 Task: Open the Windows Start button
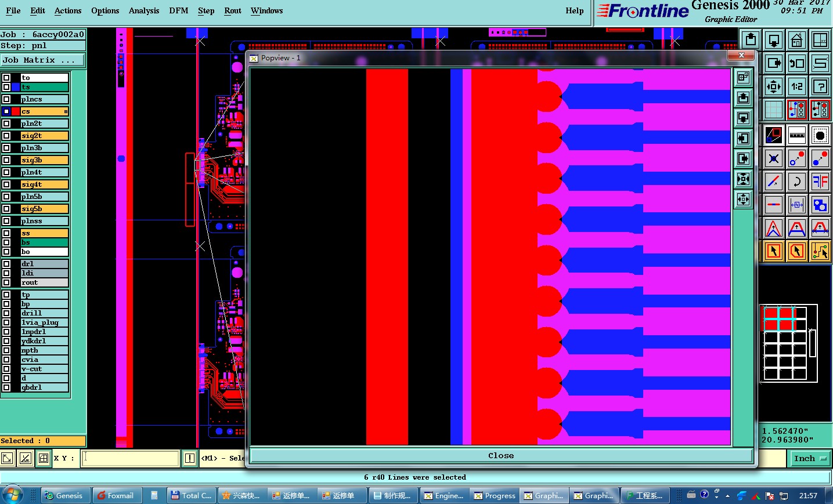coord(12,495)
